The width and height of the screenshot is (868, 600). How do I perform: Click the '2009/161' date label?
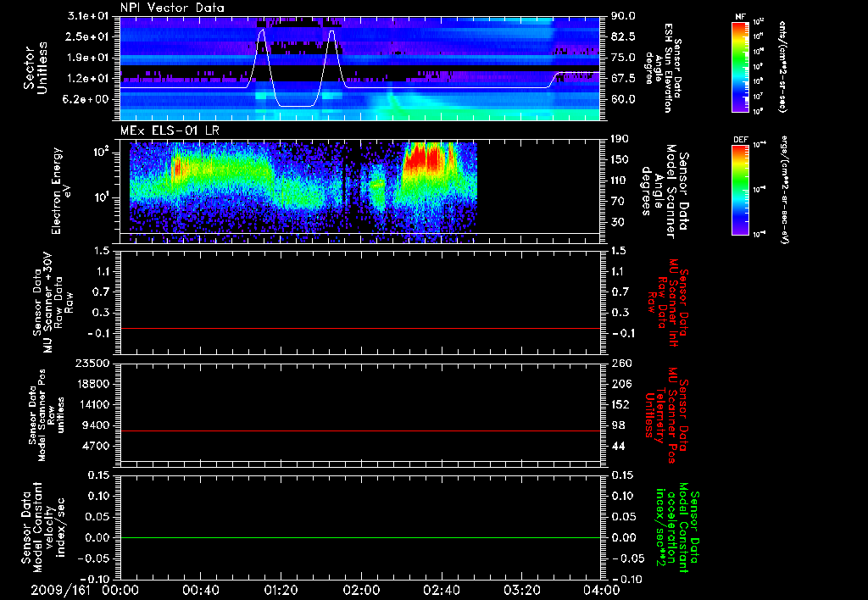60,591
